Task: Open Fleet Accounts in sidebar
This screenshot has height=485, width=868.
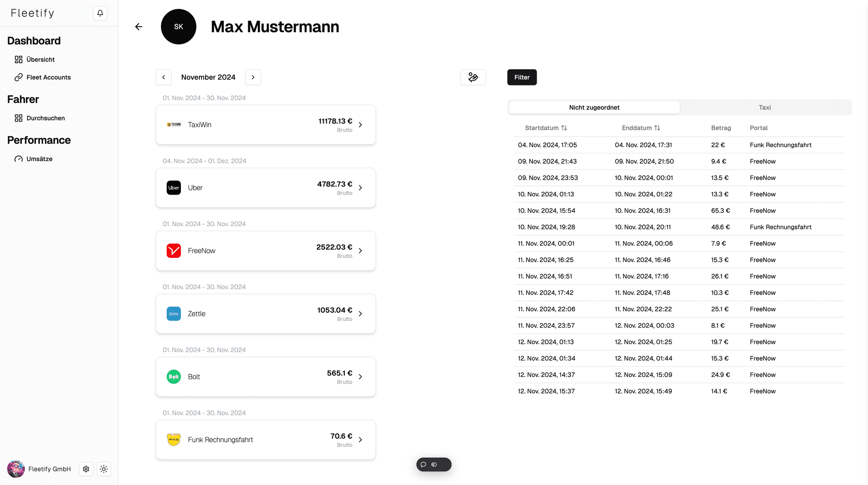Action: point(48,77)
